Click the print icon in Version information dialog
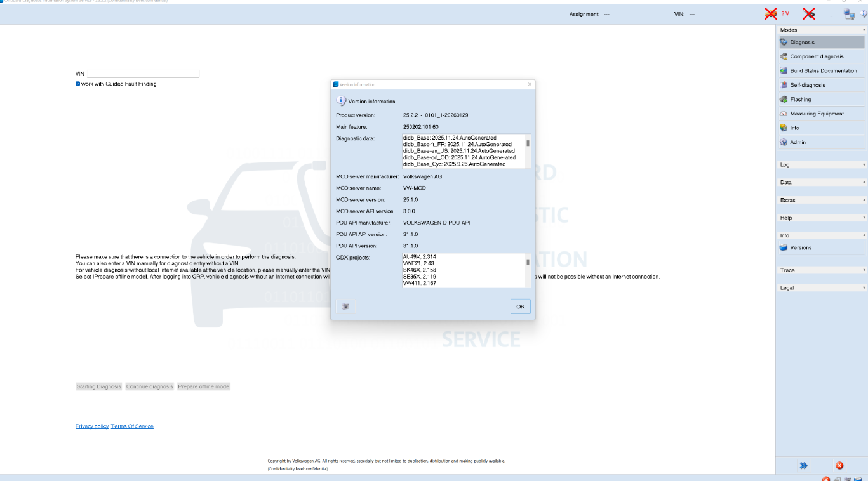Viewport: 868px width, 481px height. click(x=345, y=306)
